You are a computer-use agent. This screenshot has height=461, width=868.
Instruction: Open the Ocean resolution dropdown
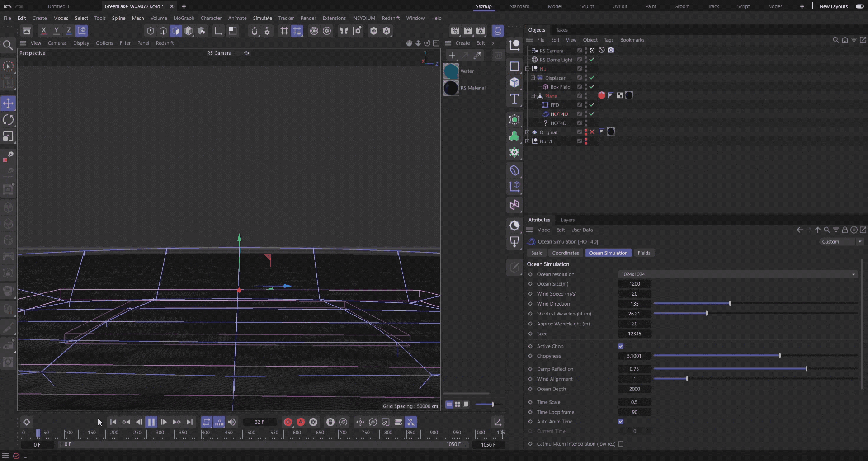tap(737, 274)
